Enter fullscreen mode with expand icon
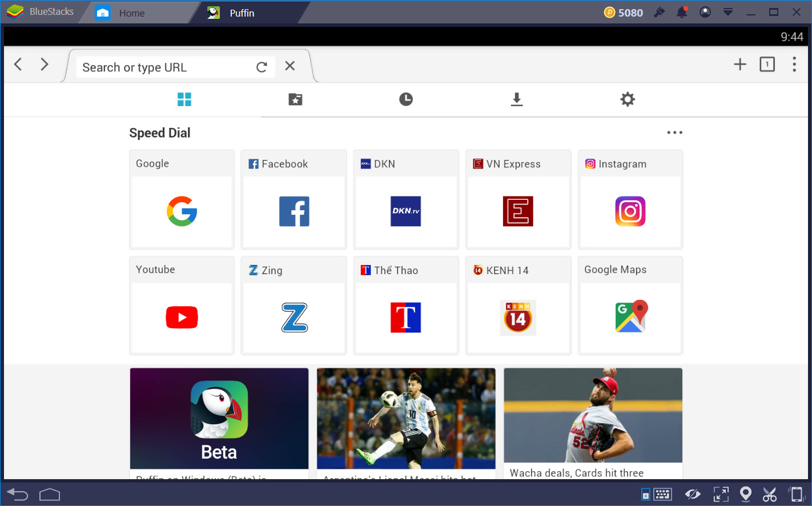 (x=721, y=495)
